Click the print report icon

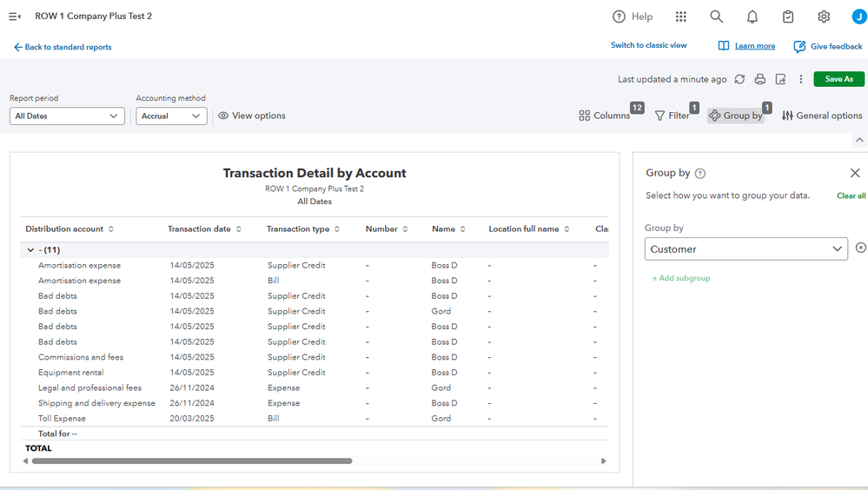point(760,79)
